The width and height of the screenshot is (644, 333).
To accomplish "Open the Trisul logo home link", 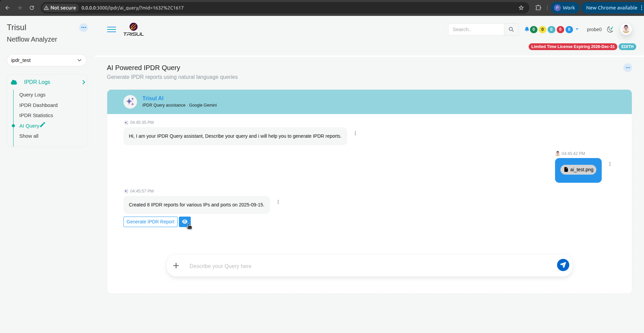I will coord(134,29).
